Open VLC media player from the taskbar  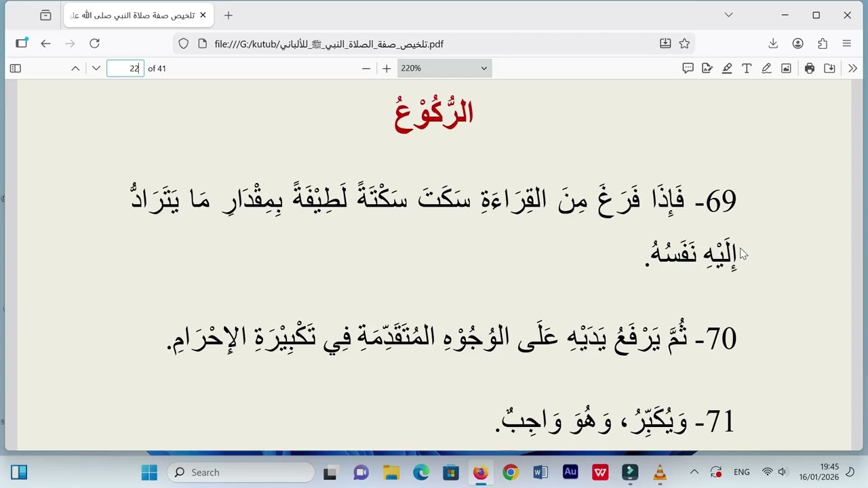click(x=660, y=472)
